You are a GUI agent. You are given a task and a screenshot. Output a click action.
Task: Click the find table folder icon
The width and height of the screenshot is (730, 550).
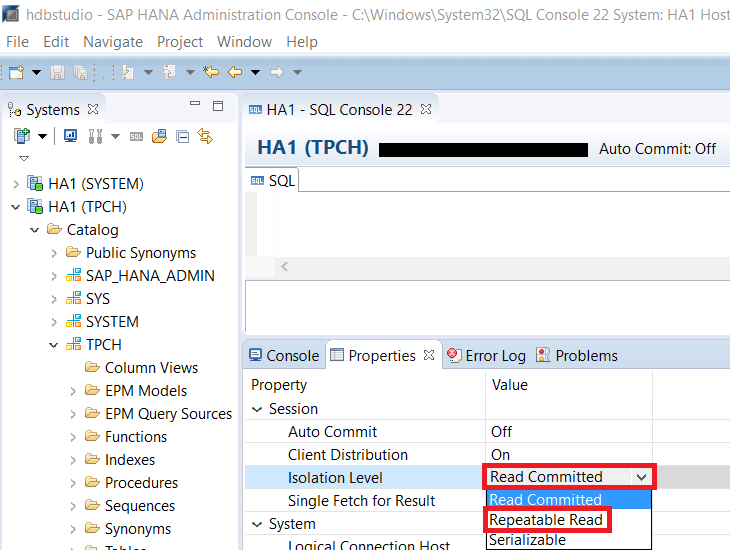[x=160, y=136]
